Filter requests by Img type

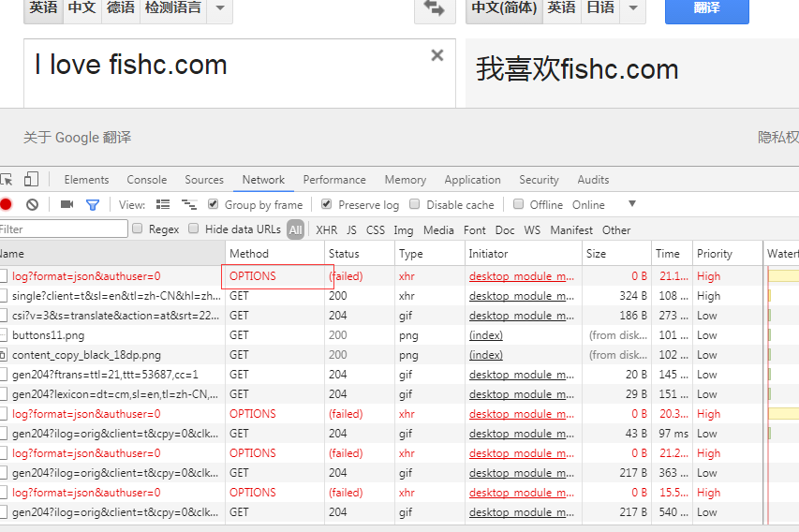404,230
